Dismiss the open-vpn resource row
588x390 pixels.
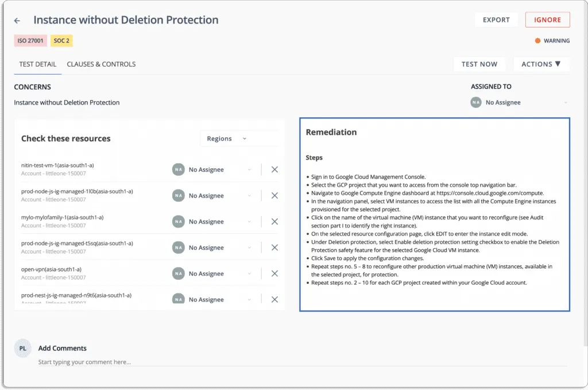pyautogui.click(x=274, y=273)
